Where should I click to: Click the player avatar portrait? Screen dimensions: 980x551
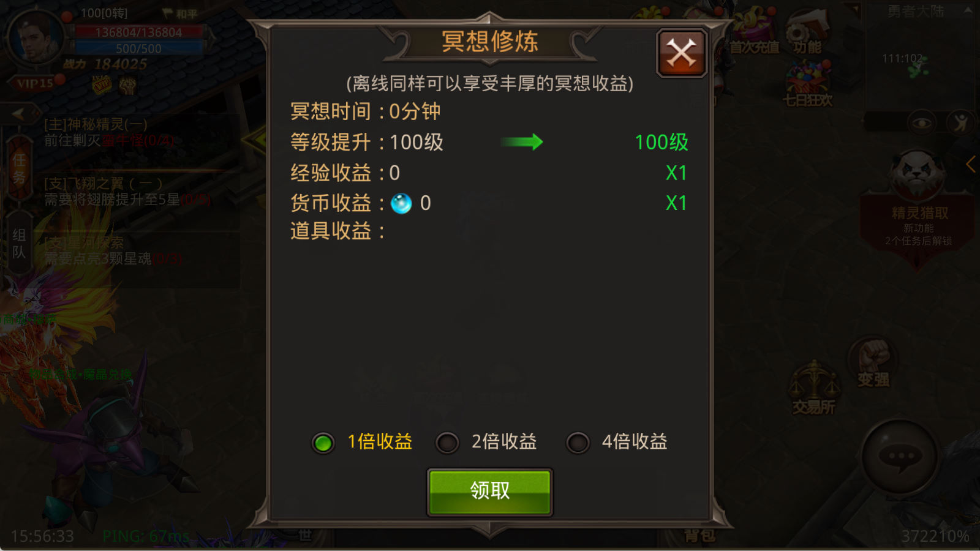(x=35, y=38)
